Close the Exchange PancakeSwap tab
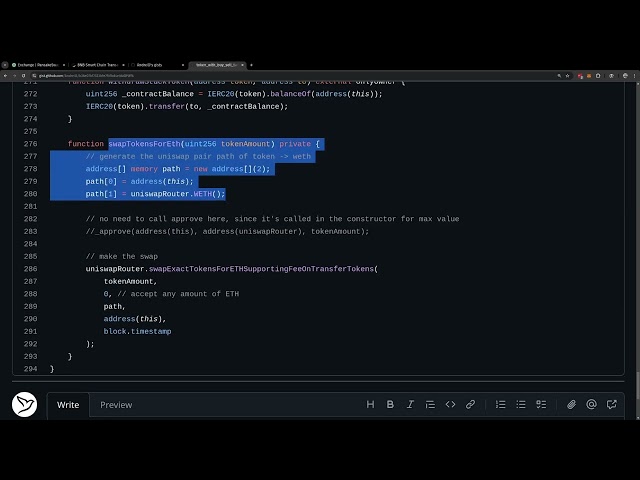640x480 pixels. coord(64,65)
